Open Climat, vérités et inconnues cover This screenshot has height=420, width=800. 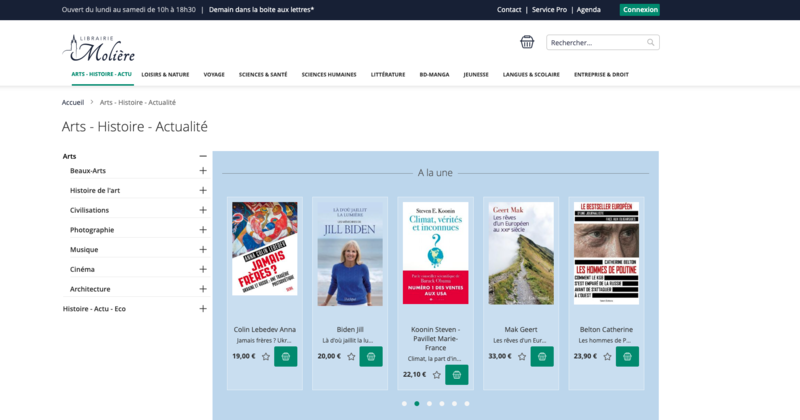[x=435, y=253]
